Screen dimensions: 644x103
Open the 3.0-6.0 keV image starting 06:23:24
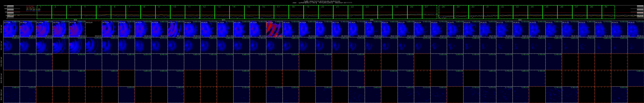coord(439,29)
